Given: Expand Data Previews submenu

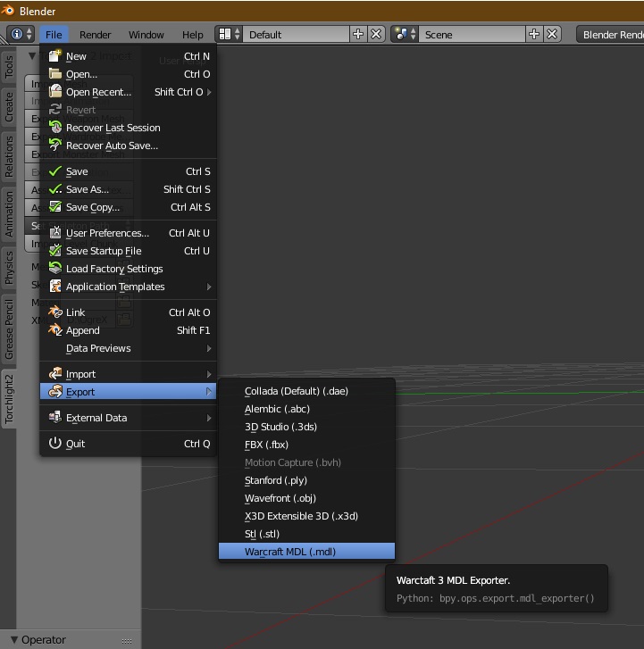Looking at the screenshot, I should tap(129, 348).
